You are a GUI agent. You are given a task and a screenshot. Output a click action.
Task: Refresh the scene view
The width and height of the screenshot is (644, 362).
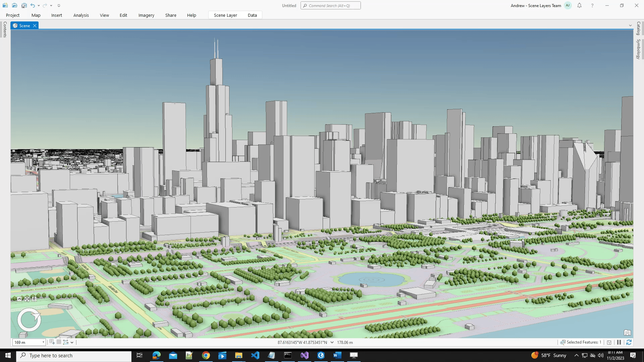point(629,342)
